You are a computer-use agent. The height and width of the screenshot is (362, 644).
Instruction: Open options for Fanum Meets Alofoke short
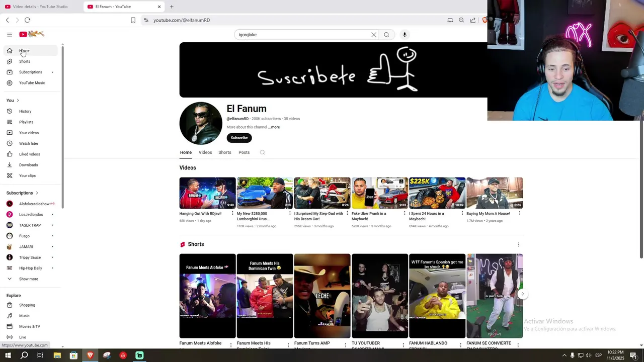[231, 345]
